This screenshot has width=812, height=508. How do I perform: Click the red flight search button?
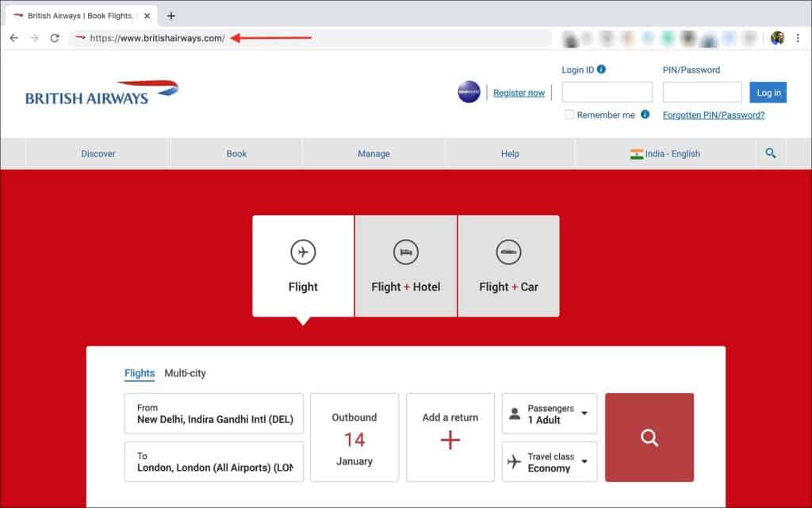(x=649, y=437)
